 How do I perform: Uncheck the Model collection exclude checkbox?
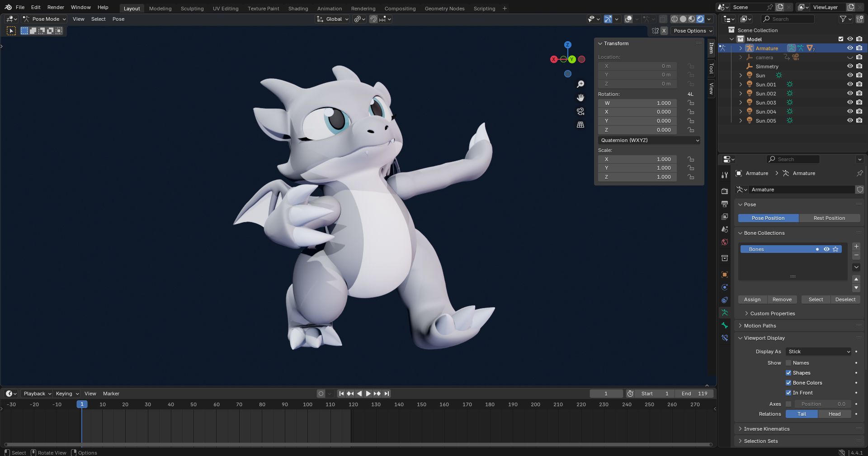click(x=841, y=39)
